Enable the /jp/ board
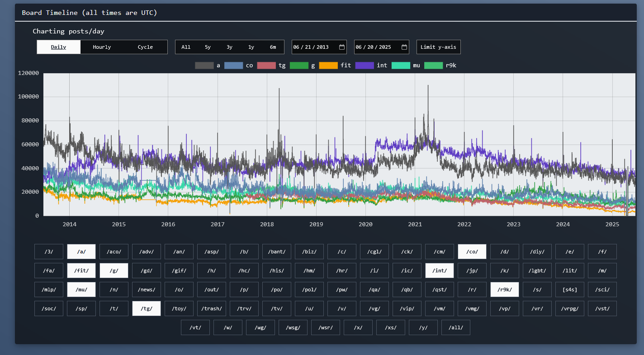 (472, 271)
